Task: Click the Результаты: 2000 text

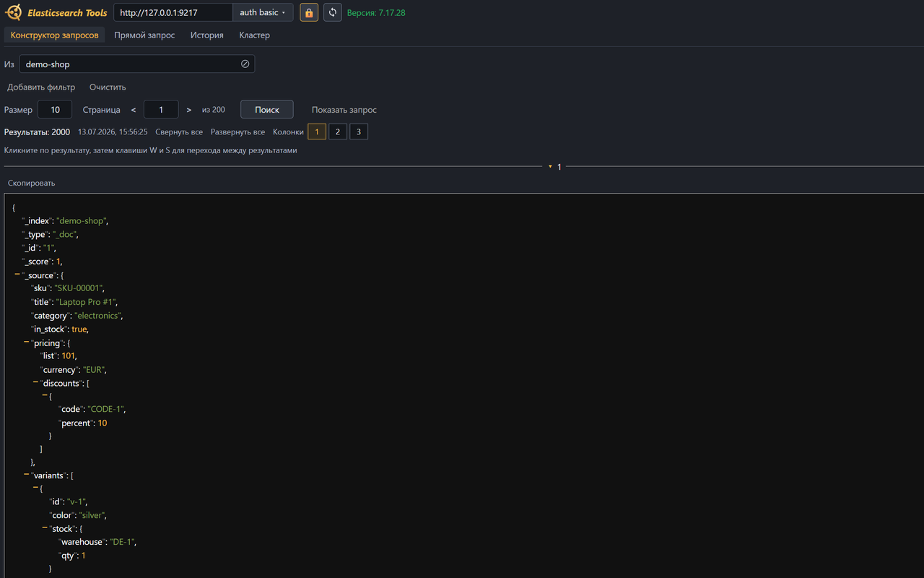Action: pos(38,132)
